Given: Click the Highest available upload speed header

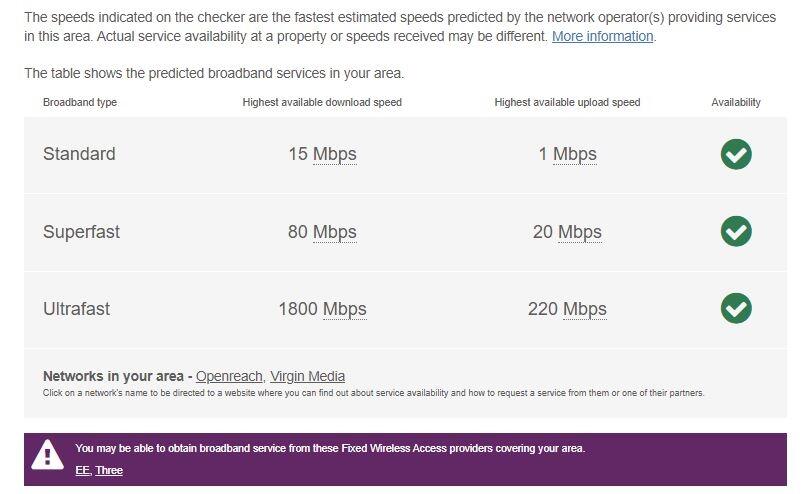Looking at the screenshot, I should pos(567,102).
